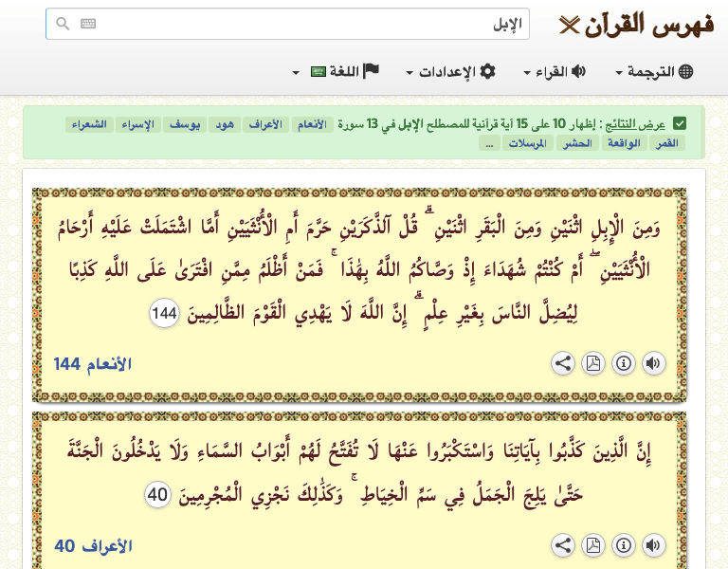Open the القراء reciters menu
The width and height of the screenshot is (728, 569).
click(555, 71)
